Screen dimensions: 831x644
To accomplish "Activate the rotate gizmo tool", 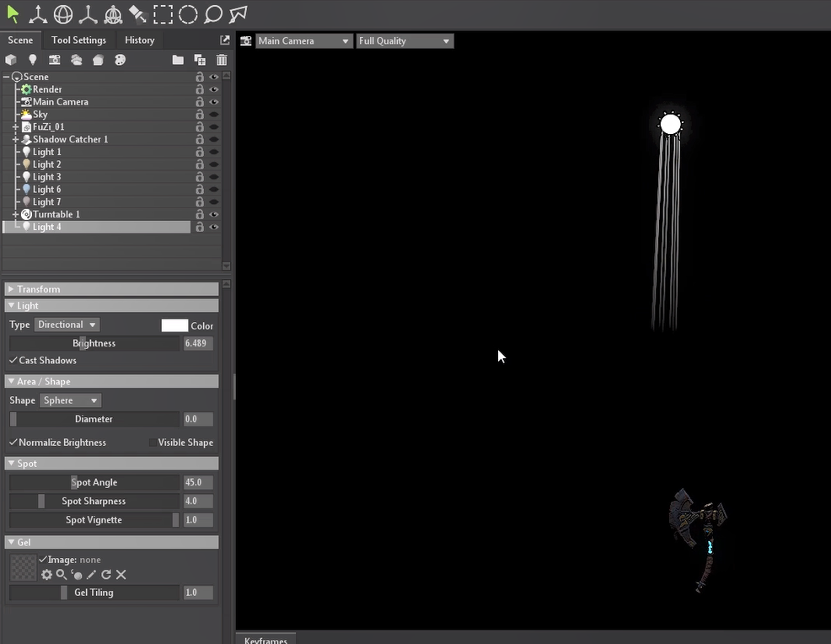I will click(63, 13).
